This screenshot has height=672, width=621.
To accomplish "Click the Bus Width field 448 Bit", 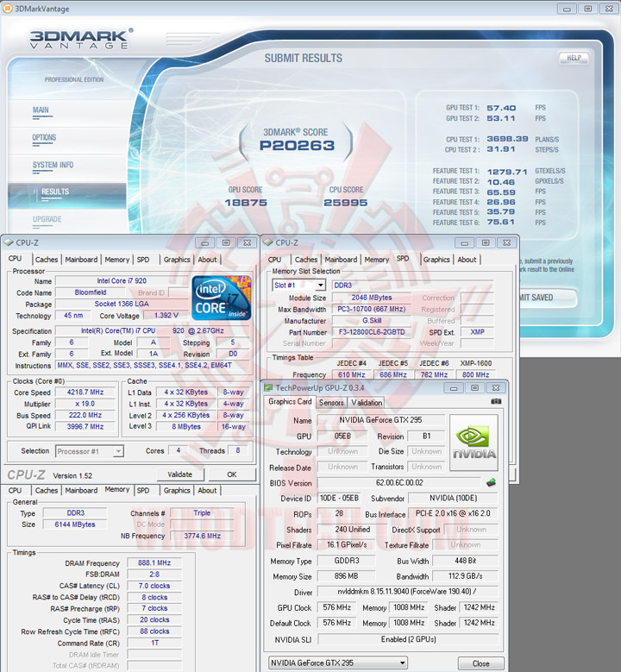I will point(466,561).
